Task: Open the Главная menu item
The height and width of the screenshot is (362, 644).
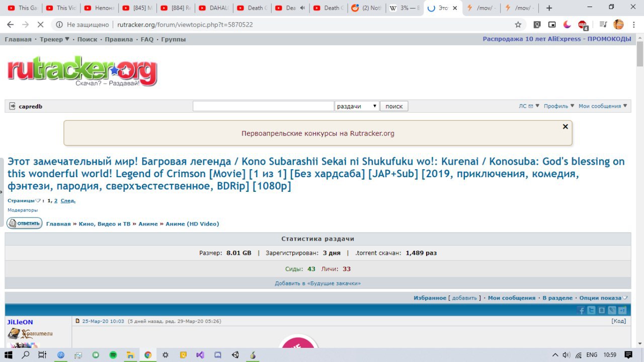Action: [x=18, y=39]
